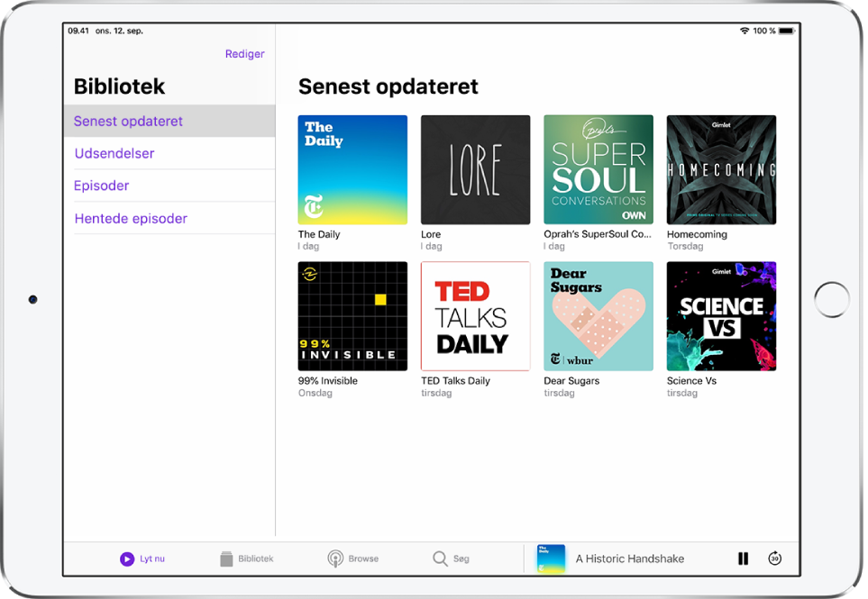
Task: Click the Lyt nu play icon
Action: [x=127, y=558]
